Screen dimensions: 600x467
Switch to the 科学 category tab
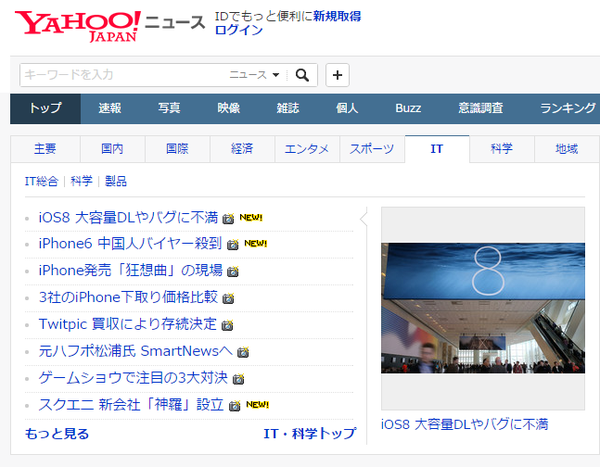[x=502, y=149]
